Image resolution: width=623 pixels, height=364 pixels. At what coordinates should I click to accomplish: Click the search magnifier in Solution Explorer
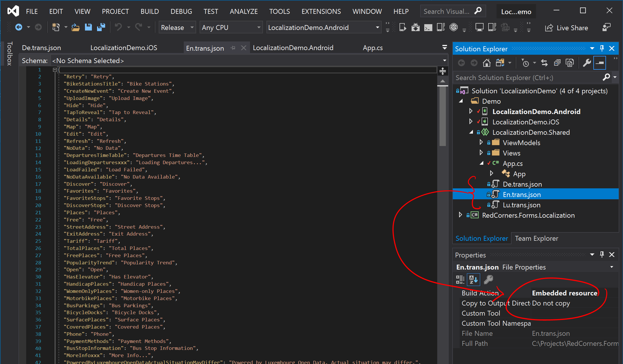click(x=606, y=77)
